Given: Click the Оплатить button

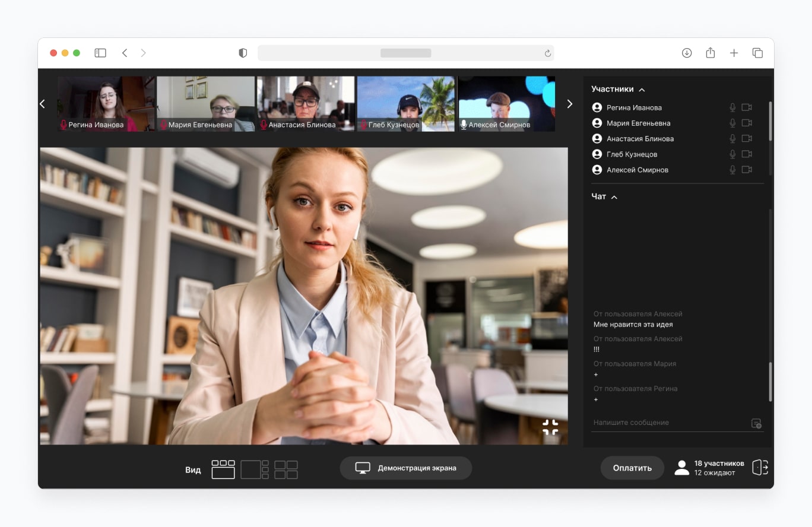Looking at the screenshot, I should pos(632,468).
